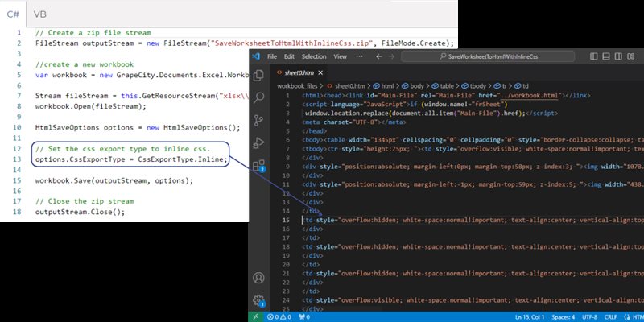The width and height of the screenshot is (644, 322).
Task: Click the td overflow:visible line 24
Action: pos(473,300)
